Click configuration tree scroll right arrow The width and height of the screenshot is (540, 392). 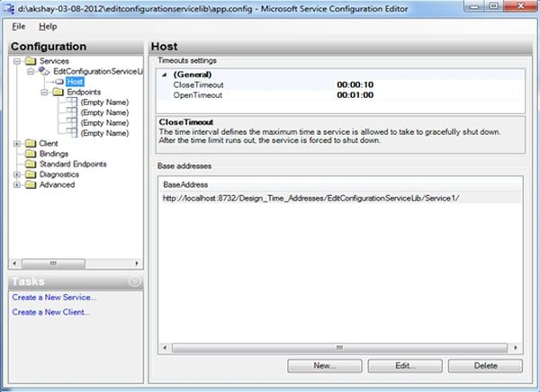click(137, 263)
